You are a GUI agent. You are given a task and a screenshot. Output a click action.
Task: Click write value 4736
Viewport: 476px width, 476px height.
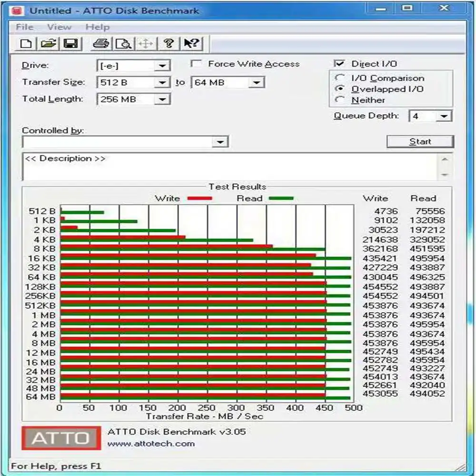coord(386,211)
